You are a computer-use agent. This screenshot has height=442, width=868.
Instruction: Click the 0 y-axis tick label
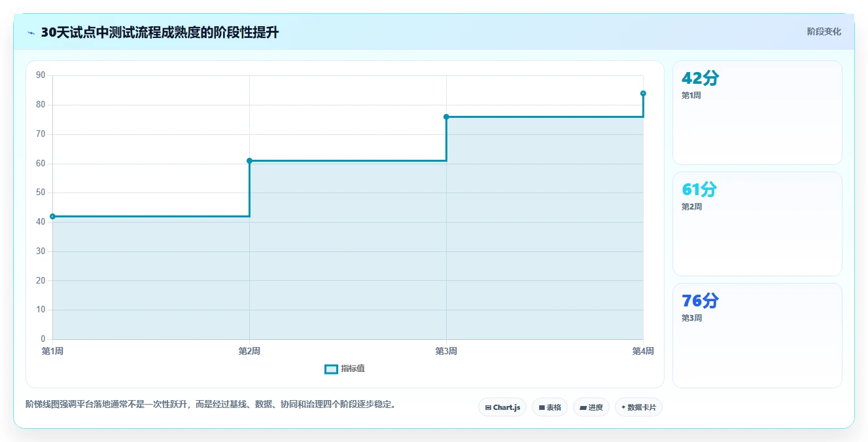(x=43, y=339)
